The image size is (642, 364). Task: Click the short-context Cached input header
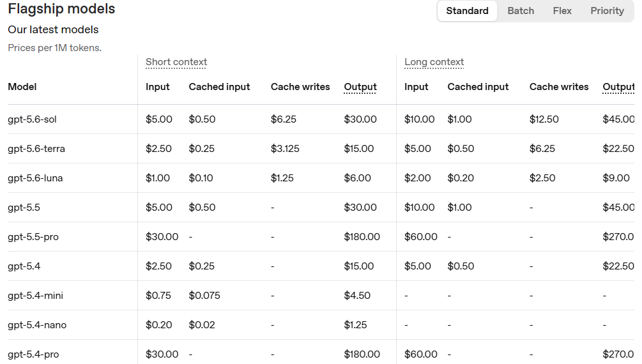click(x=219, y=87)
